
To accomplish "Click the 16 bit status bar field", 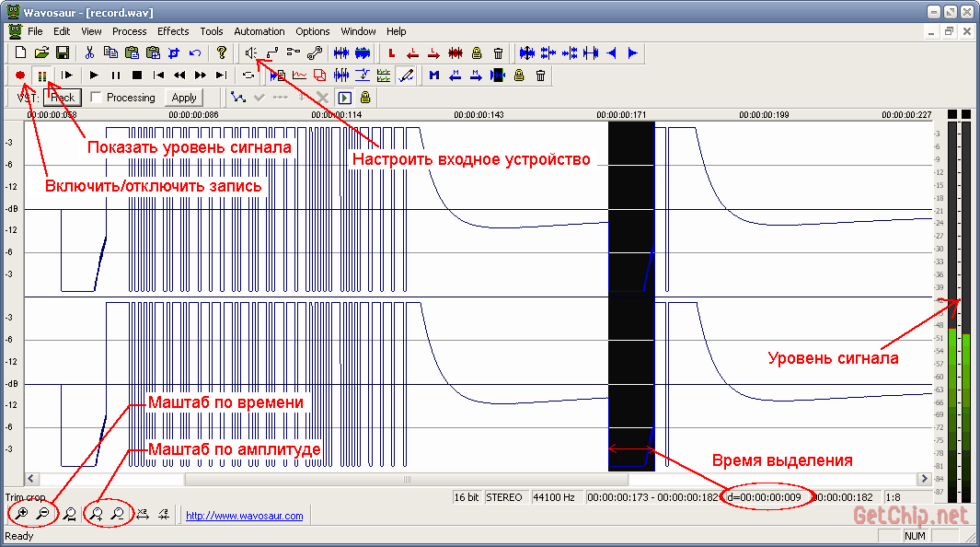I will coord(467,497).
